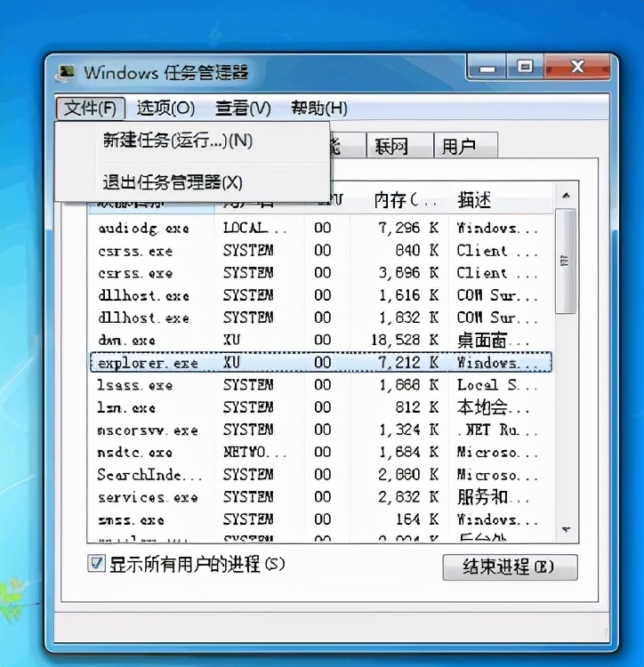Choose 退出任务管理器(X) menu entry
The image size is (644, 667).
point(192,183)
